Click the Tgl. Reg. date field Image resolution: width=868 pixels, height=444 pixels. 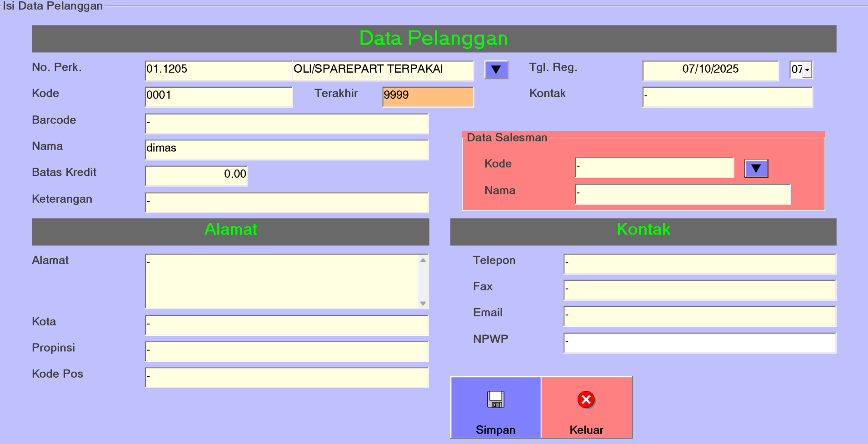710,70
